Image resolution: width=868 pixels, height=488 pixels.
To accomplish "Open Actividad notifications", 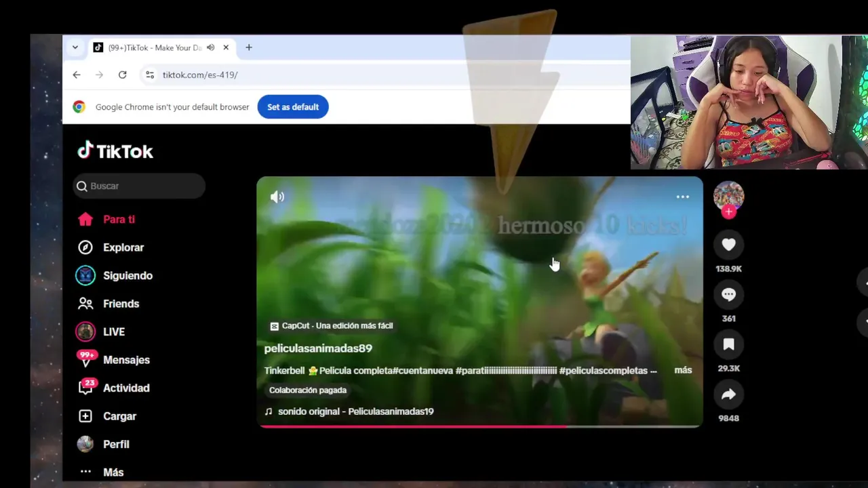I will coord(126,388).
